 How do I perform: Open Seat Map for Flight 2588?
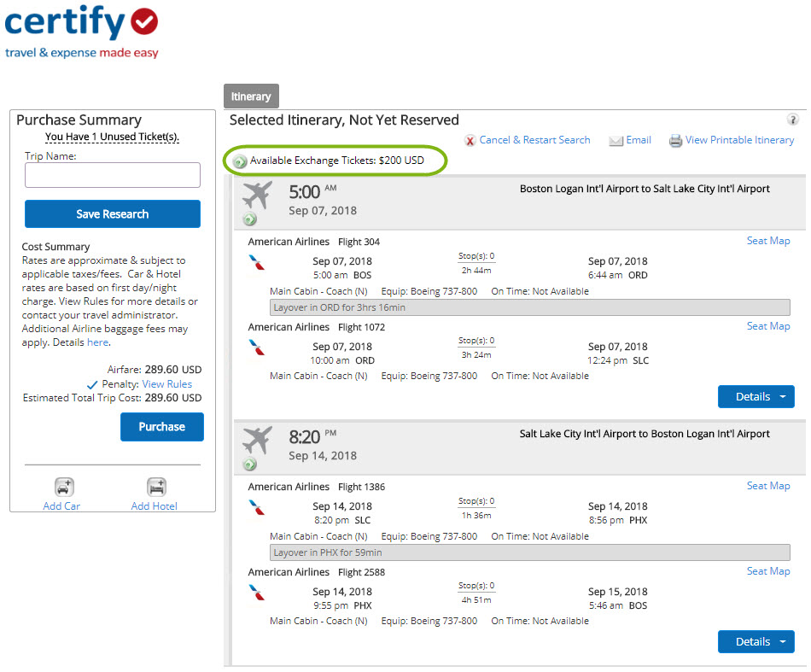tap(768, 571)
